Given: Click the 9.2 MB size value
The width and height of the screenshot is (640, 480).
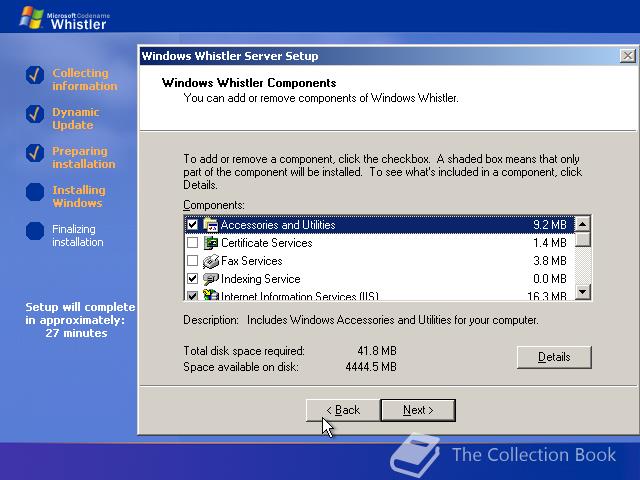Looking at the screenshot, I should (550, 225).
